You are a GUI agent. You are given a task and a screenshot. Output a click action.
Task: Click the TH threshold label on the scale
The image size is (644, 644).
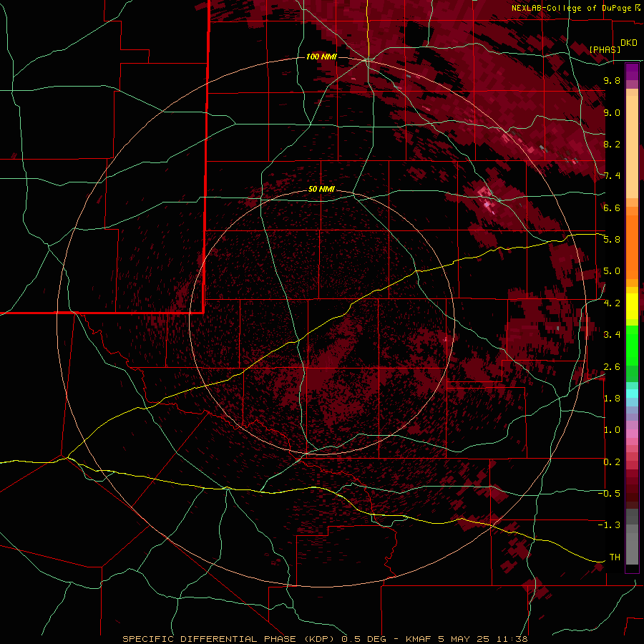tap(615, 557)
